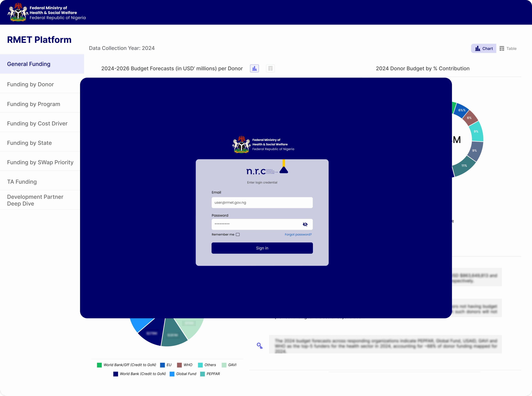
Task: Click the magnifier key insight icon
Action: tap(259, 346)
